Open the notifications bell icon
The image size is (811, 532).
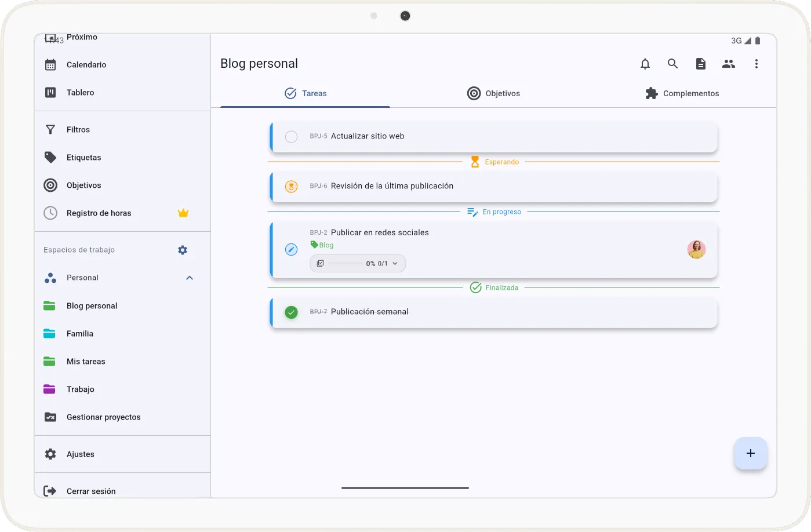pos(645,64)
